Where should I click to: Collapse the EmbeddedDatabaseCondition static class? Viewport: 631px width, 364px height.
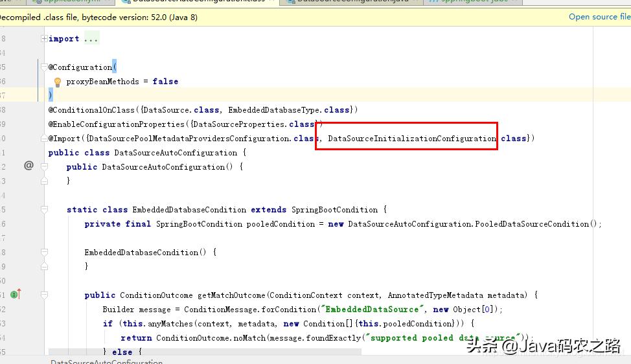point(44,210)
